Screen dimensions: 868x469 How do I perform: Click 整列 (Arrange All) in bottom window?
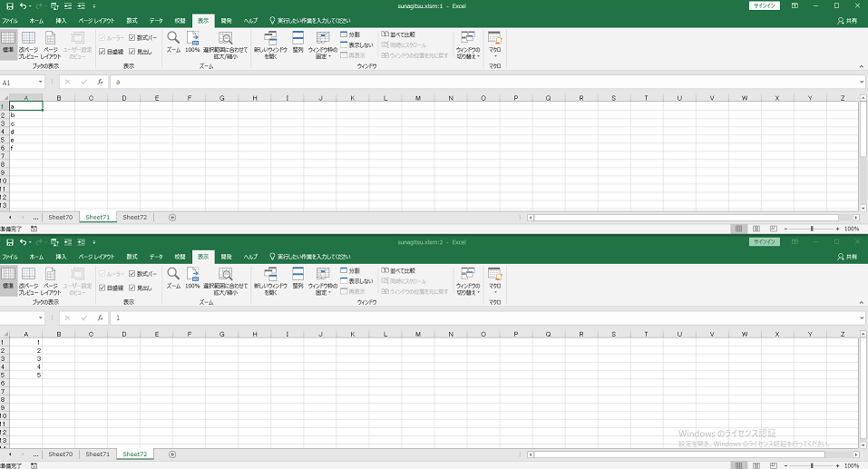(x=297, y=278)
